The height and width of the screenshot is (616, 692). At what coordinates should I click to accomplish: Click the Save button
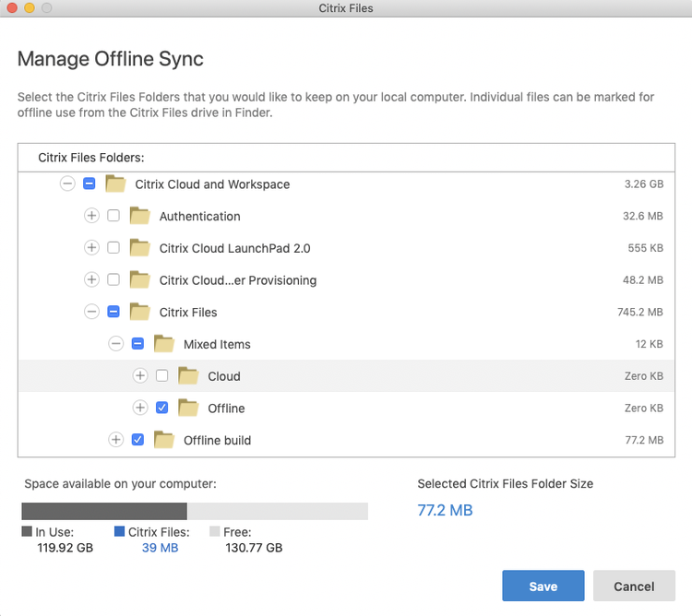point(543,586)
